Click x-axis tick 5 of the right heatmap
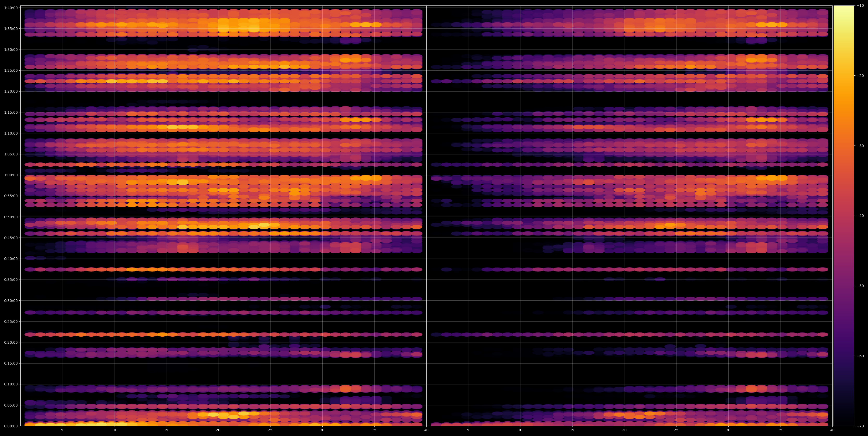 pos(468,430)
